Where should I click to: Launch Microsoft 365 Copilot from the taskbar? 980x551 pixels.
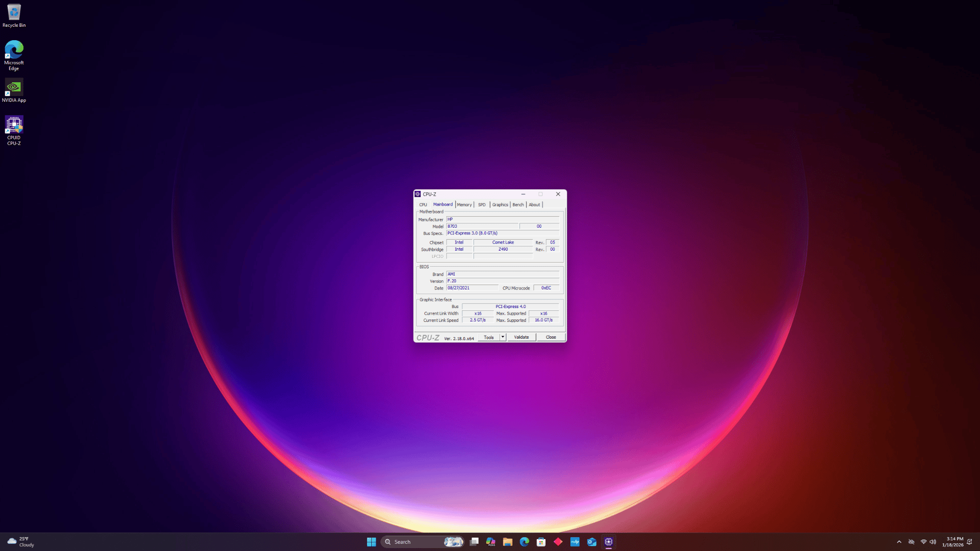point(491,542)
